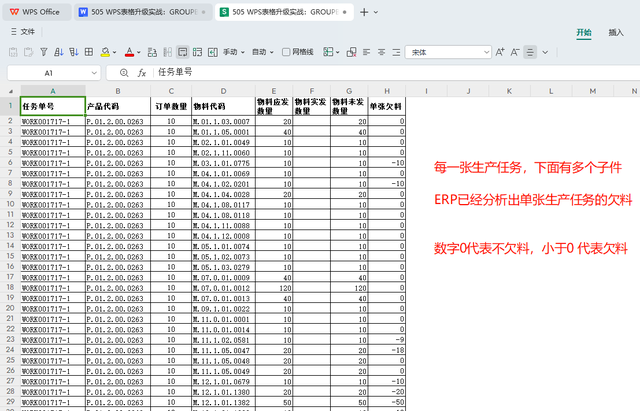Open the 文件 file menu
The image size is (640, 411).
[x=23, y=31]
